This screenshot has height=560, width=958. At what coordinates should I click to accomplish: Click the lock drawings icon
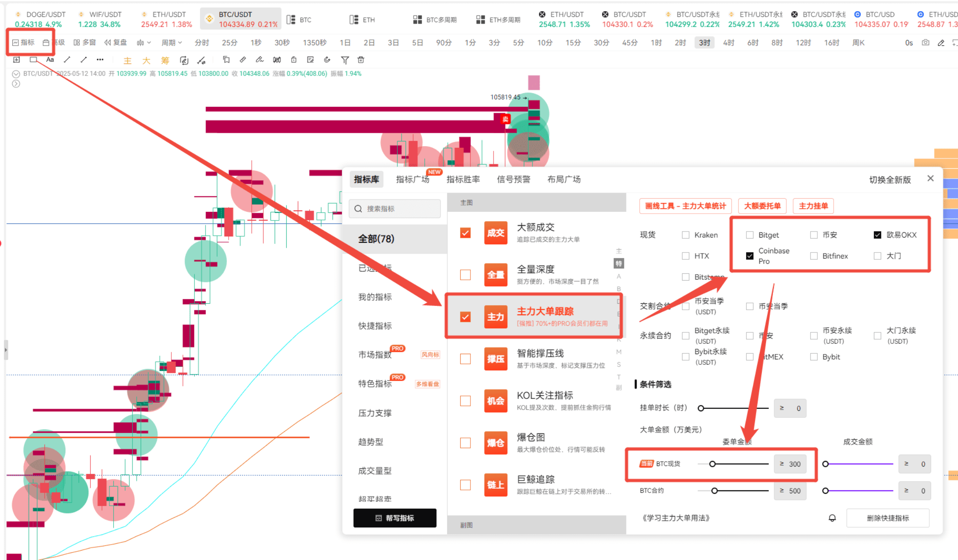294,60
